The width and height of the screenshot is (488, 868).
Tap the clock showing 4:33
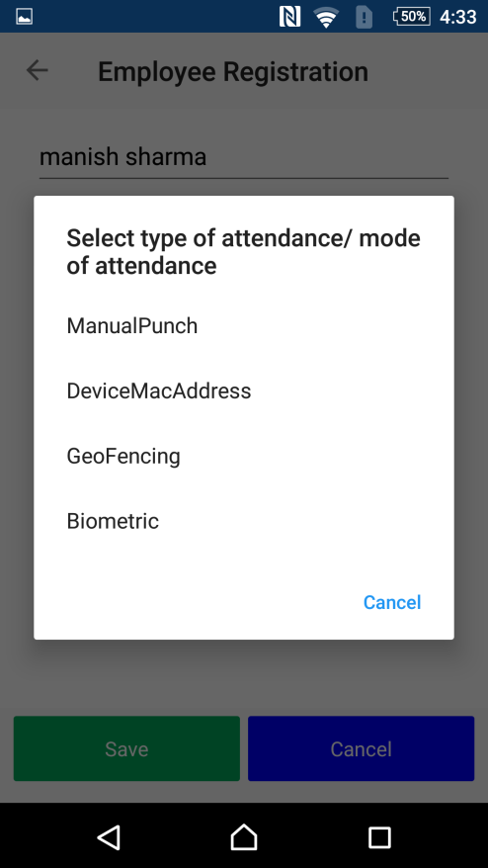458,17
